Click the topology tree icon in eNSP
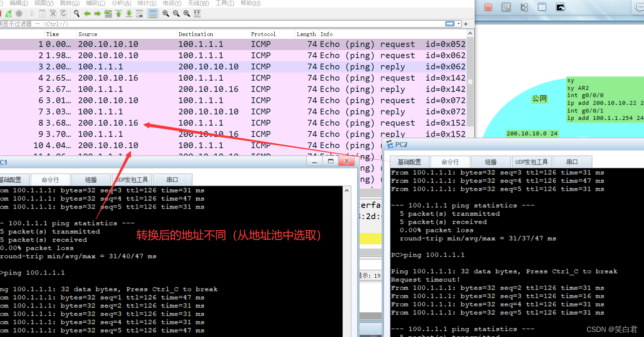The image size is (644, 337). [524, 7]
